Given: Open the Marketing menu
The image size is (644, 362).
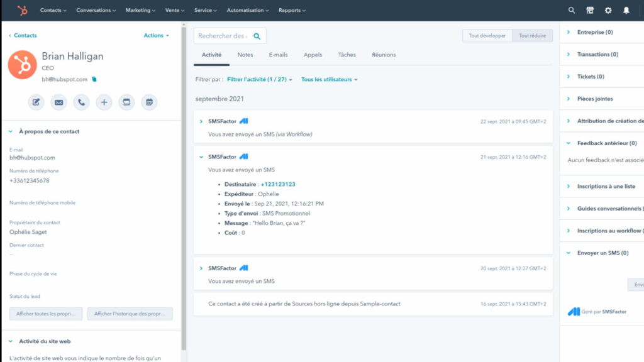Looking at the screenshot, I should point(140,10).
